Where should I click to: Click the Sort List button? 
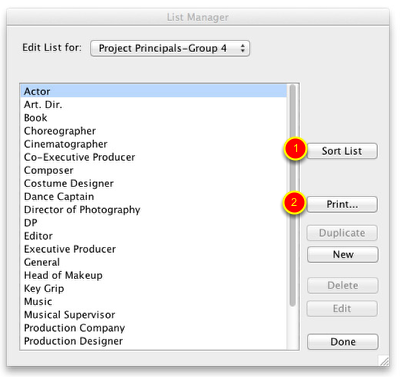[342, 151]
